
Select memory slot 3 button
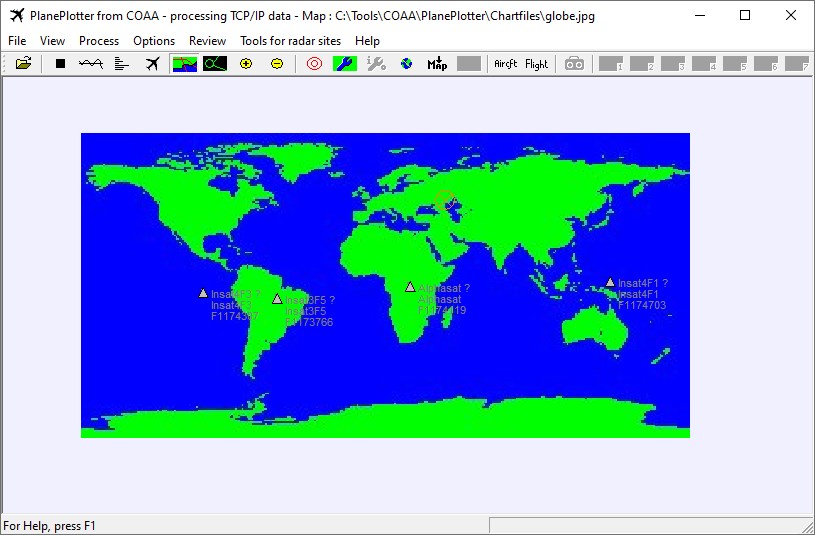673,64
